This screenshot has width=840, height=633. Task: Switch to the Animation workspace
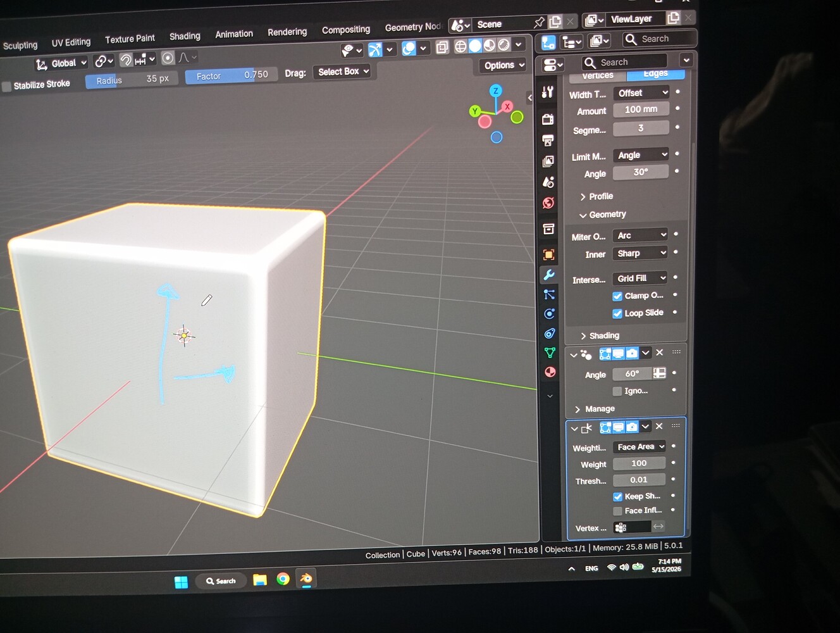click(234, 34)
